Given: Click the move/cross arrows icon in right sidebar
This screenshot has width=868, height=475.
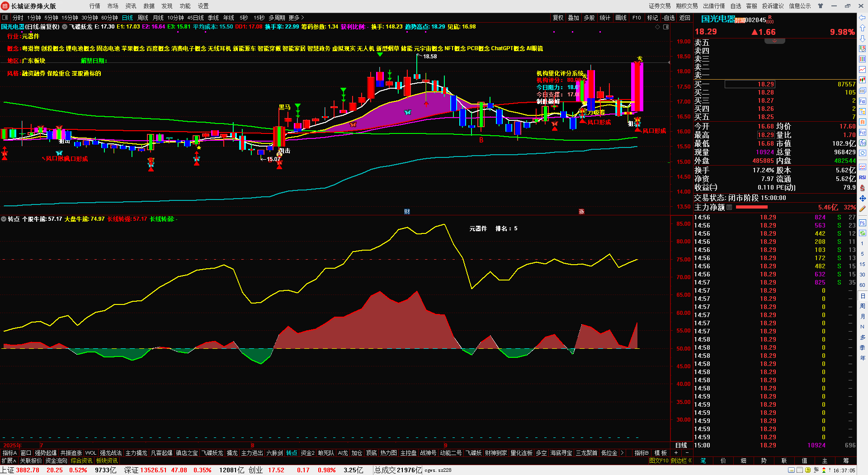Looking at the screenshot, I should pyautogui.click(x=863, y=198).
